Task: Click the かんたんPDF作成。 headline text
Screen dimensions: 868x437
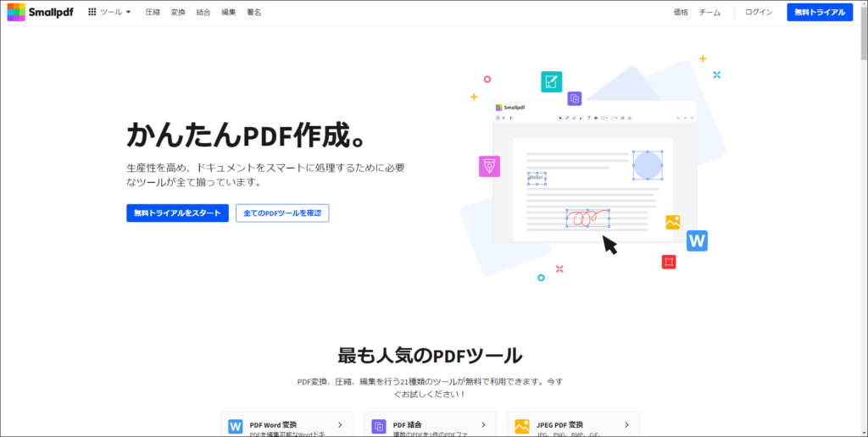Action: 247,136
